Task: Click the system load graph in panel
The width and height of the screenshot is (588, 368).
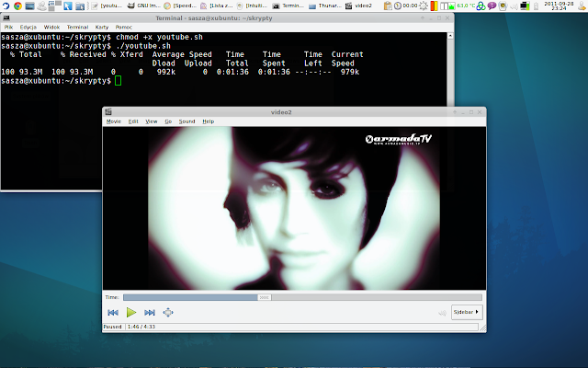Action: coord(447,6)
